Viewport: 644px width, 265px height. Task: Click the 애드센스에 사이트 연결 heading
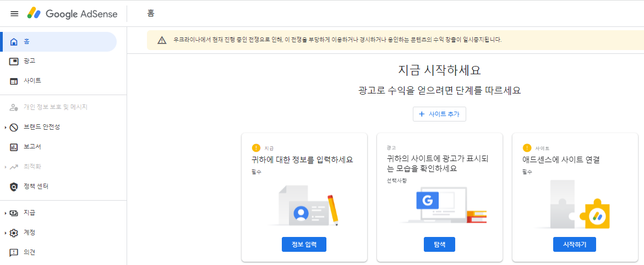(561, 160)
